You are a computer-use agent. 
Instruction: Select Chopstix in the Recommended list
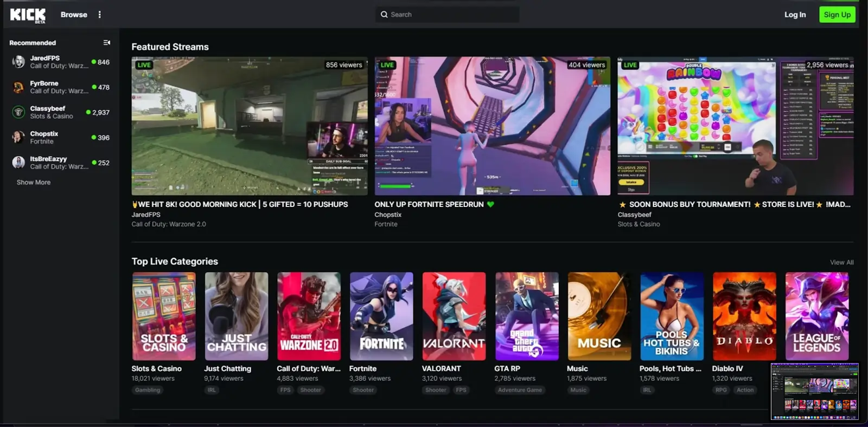click(x=60, y=137)
